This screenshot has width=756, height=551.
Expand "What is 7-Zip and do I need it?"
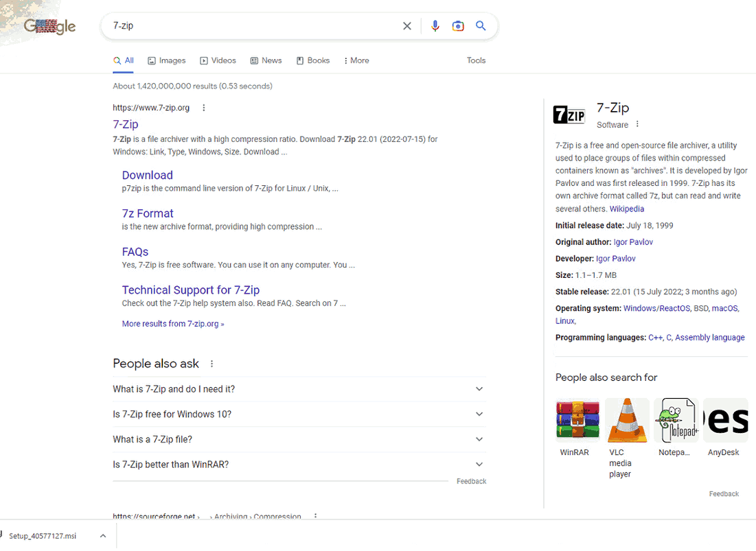tap(299, 389)
